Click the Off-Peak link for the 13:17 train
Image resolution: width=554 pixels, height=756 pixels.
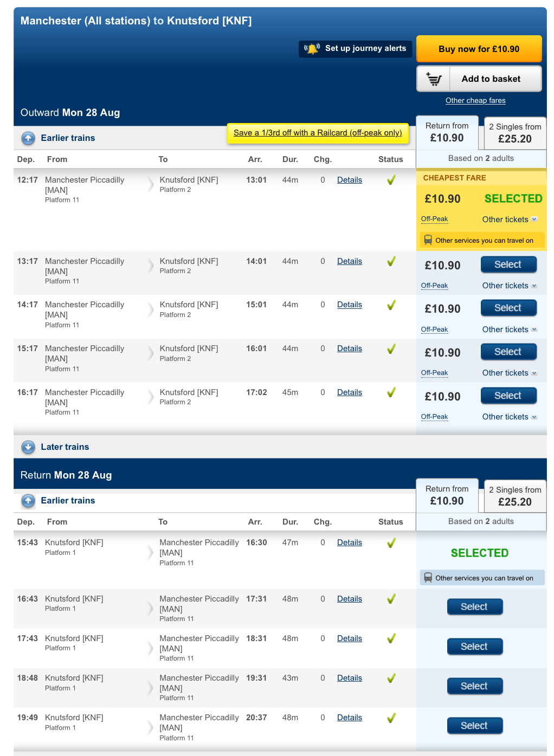coord(434,286)
